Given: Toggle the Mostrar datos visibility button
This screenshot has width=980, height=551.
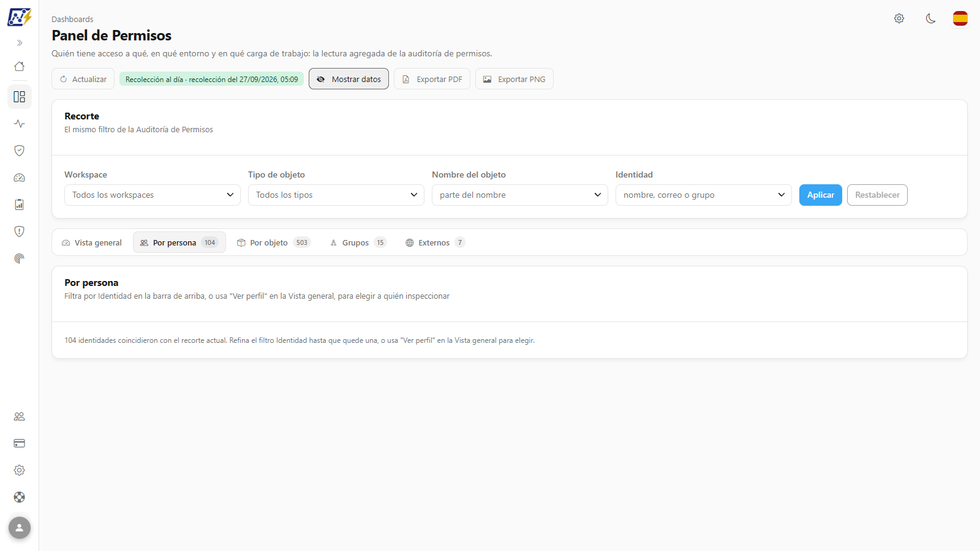Looking at the screenshot, I should 349,79.
